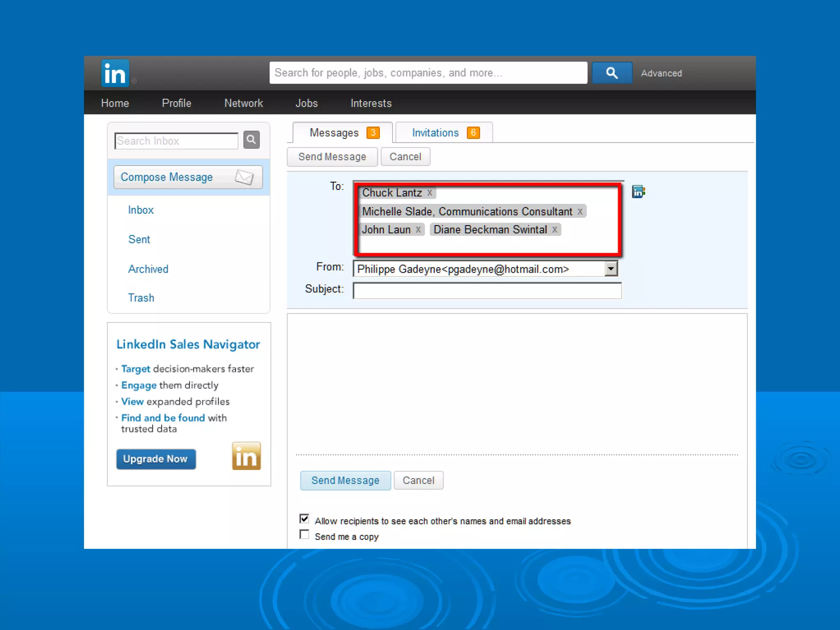The width and height of the screenshot is (840, 630).
Task: Enable Send me a copy
Action: 304,534
